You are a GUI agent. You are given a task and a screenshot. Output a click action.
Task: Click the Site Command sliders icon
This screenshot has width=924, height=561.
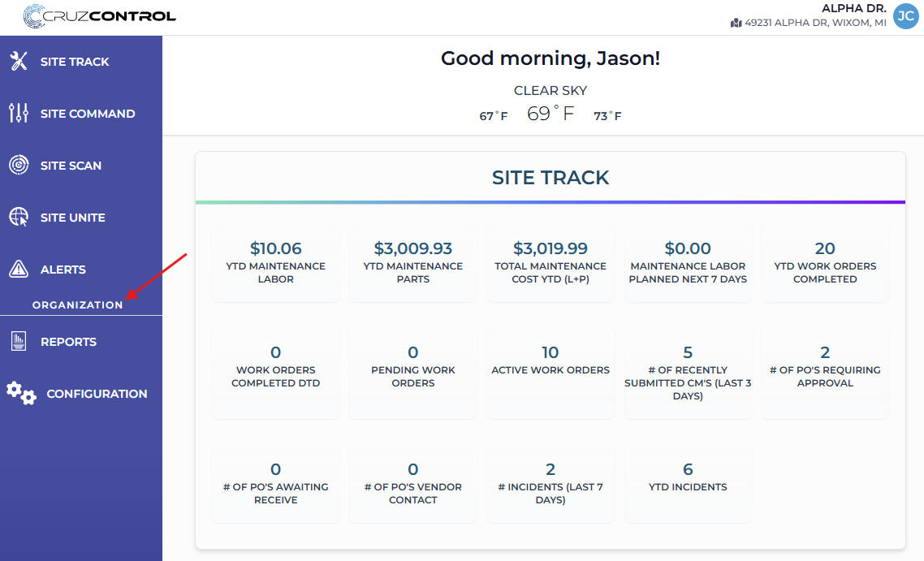coord(19,114)
